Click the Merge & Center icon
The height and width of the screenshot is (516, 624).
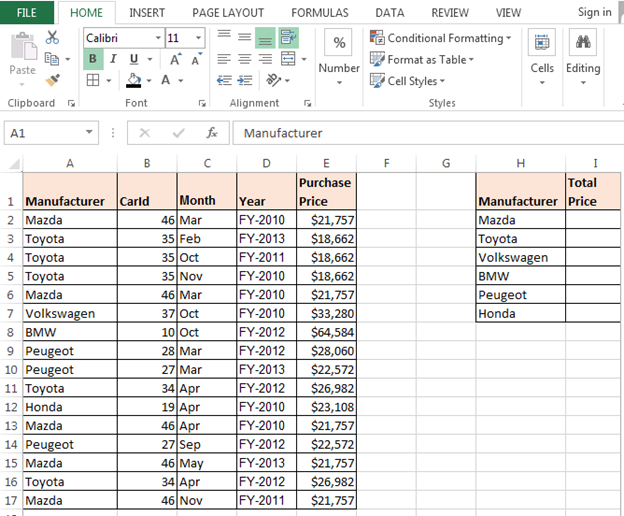288,59
